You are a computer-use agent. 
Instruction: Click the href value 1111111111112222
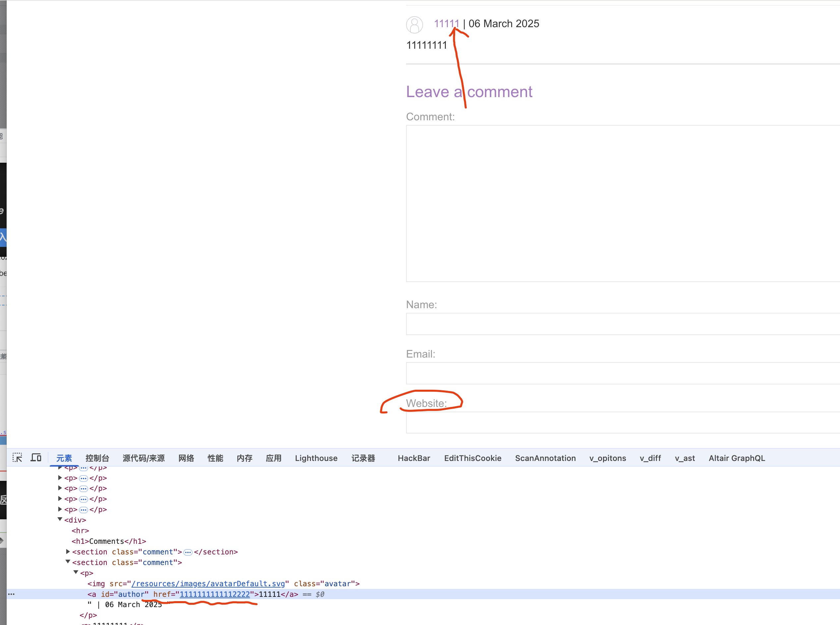[214, 594]
